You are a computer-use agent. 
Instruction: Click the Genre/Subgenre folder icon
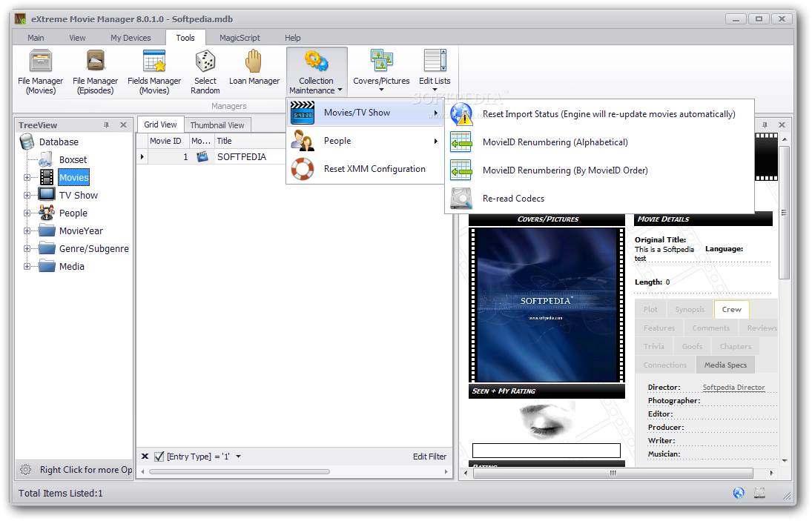pos(47,248)
